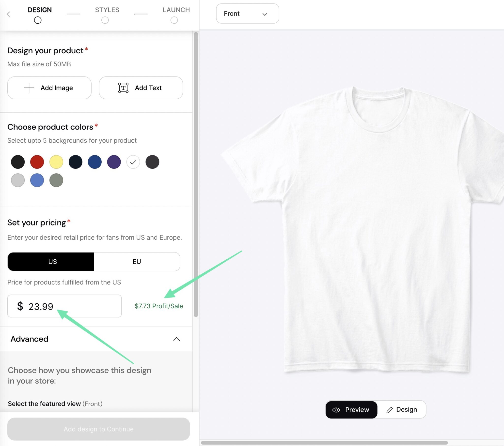The width and height of the screenshot is (504, 446).
Task: Switch pricing to the EU tab
Action: 137,262
